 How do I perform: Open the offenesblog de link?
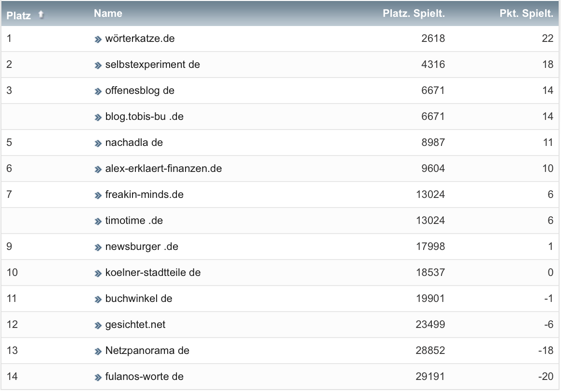pyautogui.click(x=140, y=91)
